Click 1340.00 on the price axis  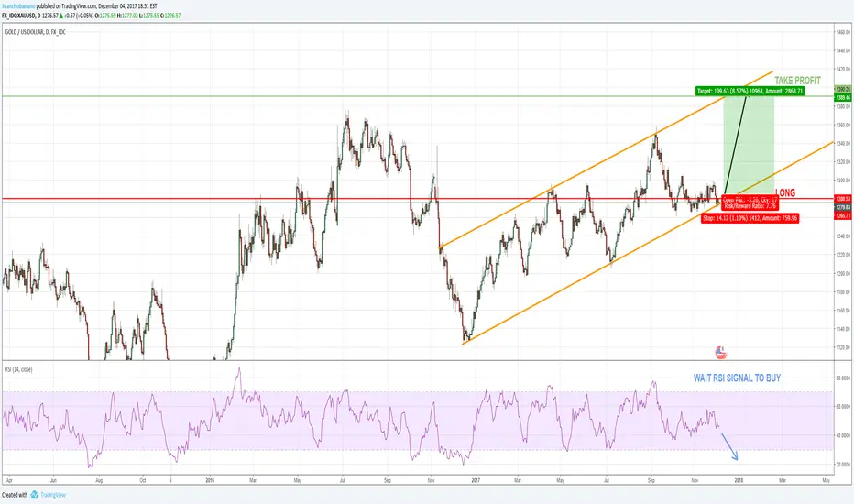point(843,144)
